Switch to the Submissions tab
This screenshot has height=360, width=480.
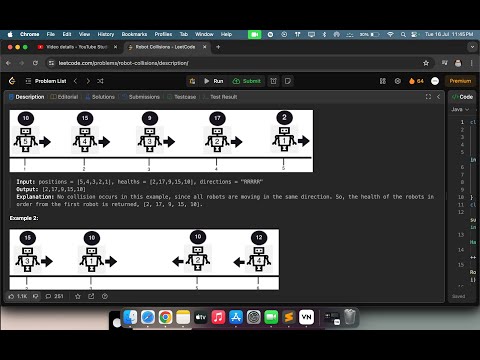[x=141, y=97]
